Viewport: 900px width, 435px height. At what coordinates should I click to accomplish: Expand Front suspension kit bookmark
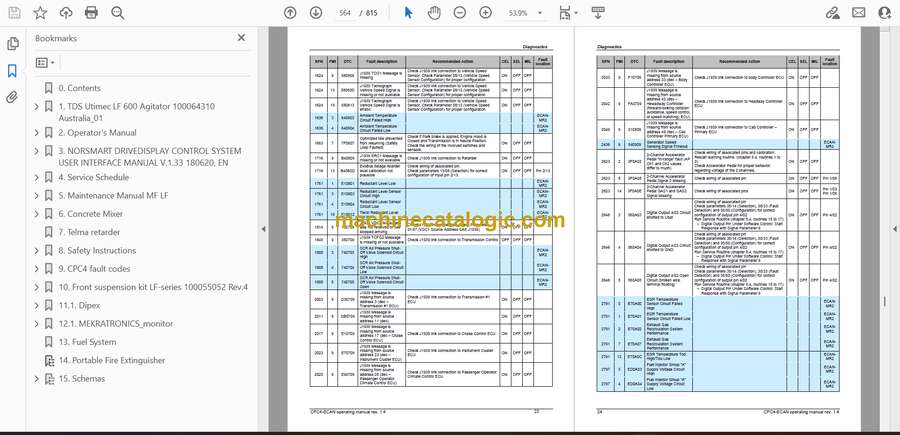pyautogui.click(x=37, y=288)
